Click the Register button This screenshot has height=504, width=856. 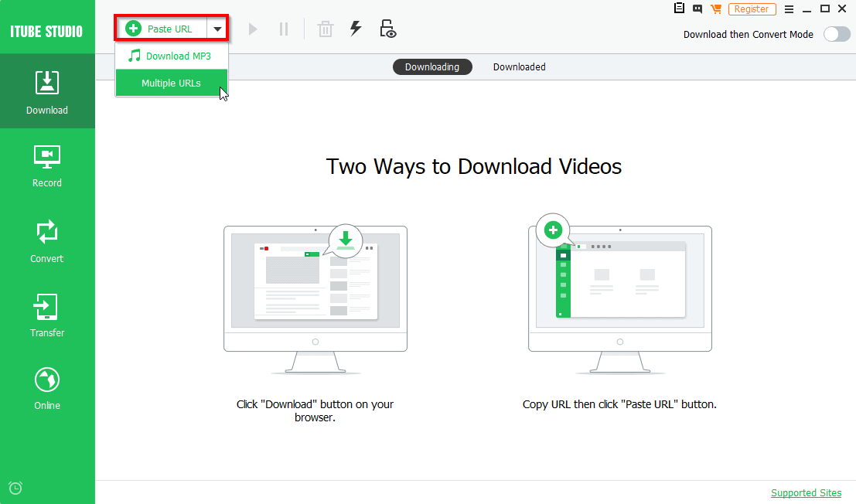(x=752, y=9)
